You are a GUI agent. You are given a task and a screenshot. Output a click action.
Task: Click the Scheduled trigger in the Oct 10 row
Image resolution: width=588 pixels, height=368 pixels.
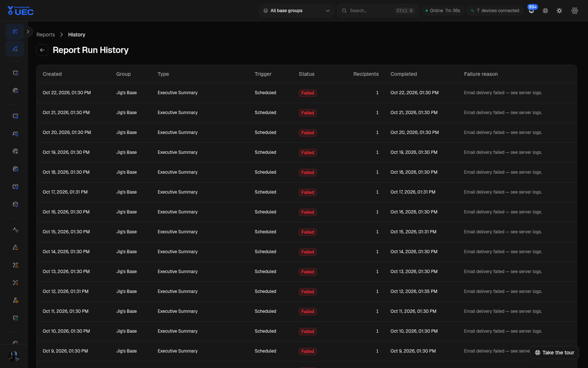pos(265,331)
